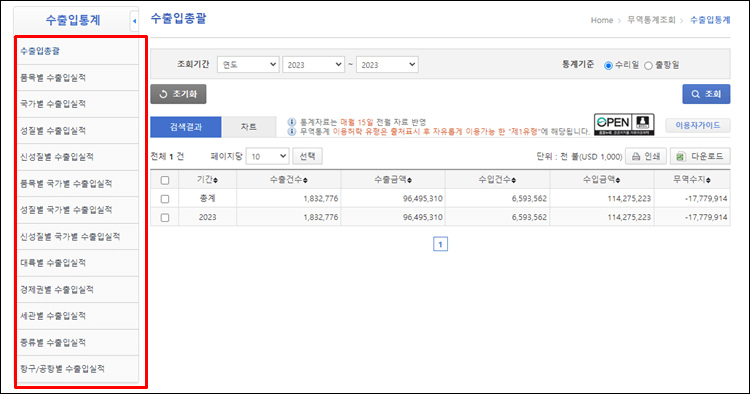Switch to the 차트 tab
This screenshot has height=394, width=750.
[x=249, y=127]
